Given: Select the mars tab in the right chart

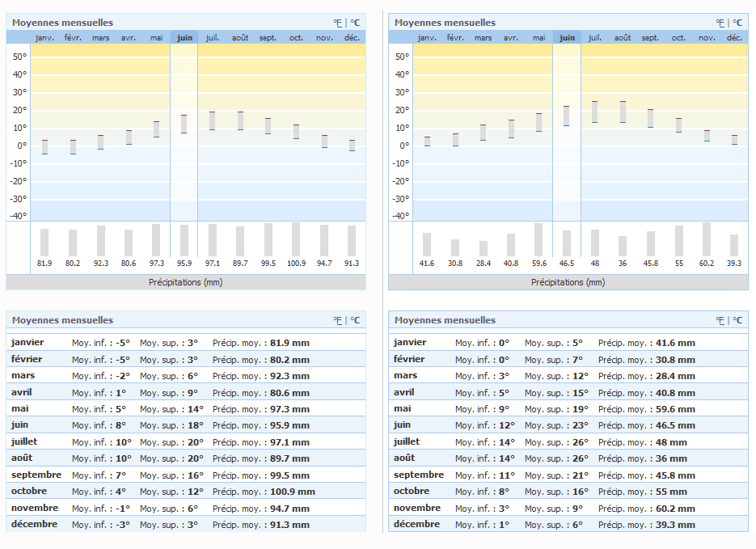Looking at the screenshot, I should click(483, 37).
